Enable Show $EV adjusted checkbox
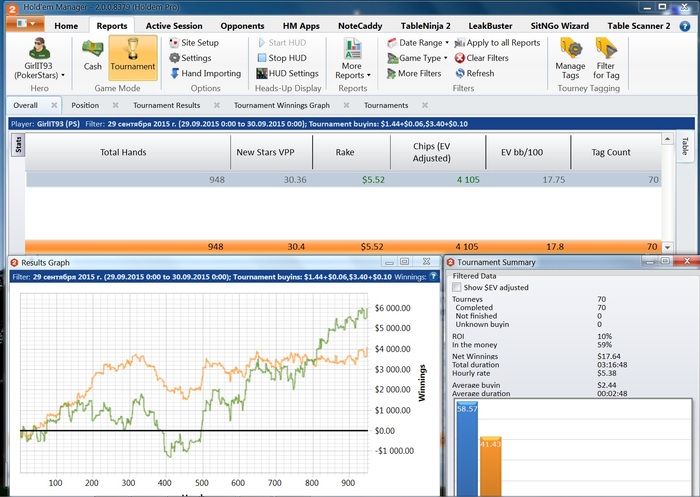 (458, 287)
